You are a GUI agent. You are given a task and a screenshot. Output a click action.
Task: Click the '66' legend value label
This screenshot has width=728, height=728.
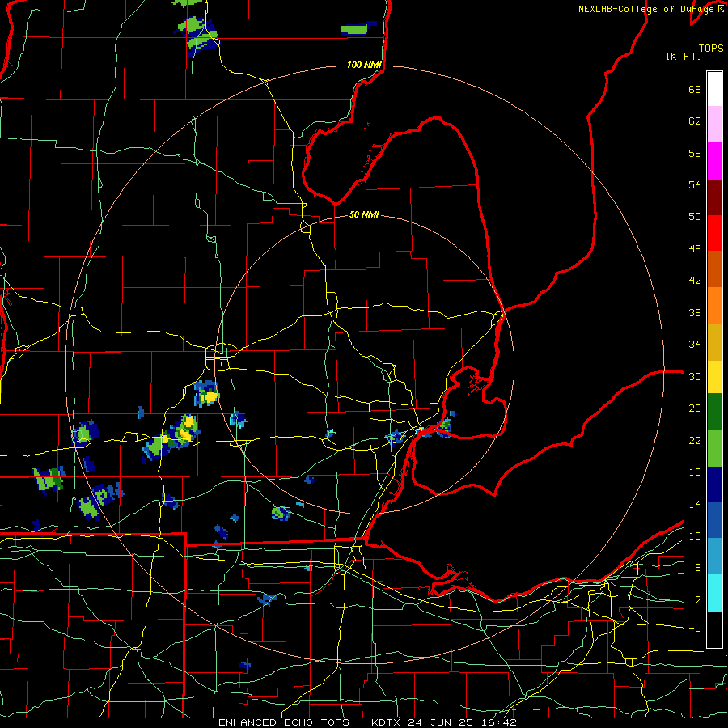point(695,90)
